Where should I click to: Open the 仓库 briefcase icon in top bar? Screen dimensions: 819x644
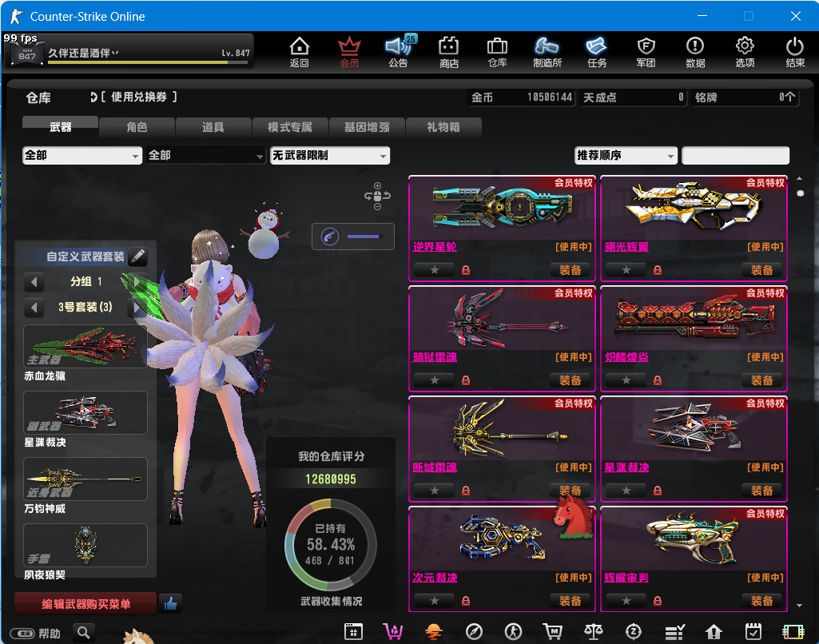coord(497,52)
